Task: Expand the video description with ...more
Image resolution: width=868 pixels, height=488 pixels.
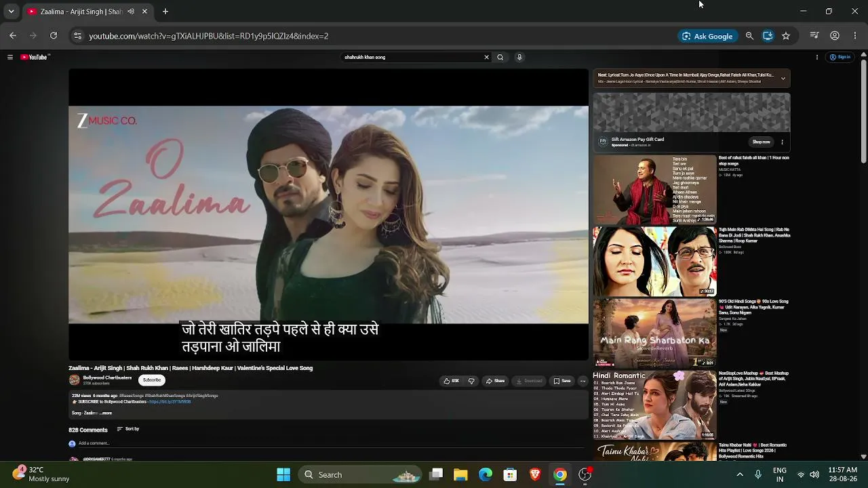Action: click(x=106, y=413)
